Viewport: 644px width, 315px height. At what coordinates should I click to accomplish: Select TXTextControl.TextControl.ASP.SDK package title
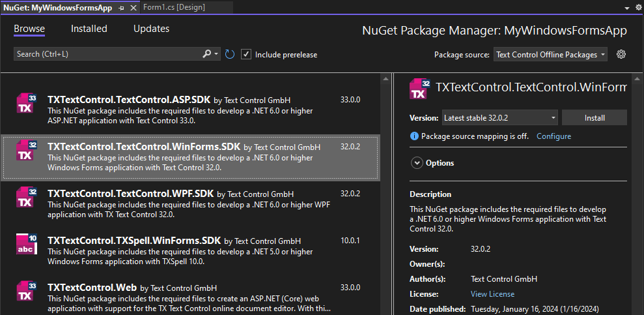coord(129,99)
